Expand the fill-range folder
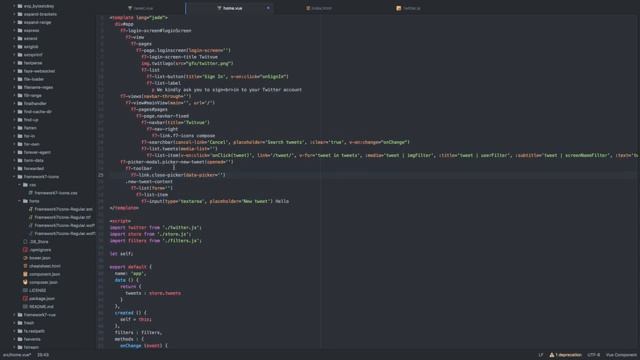The height and width of the screenshot is (360, 640). pos(14,95)
